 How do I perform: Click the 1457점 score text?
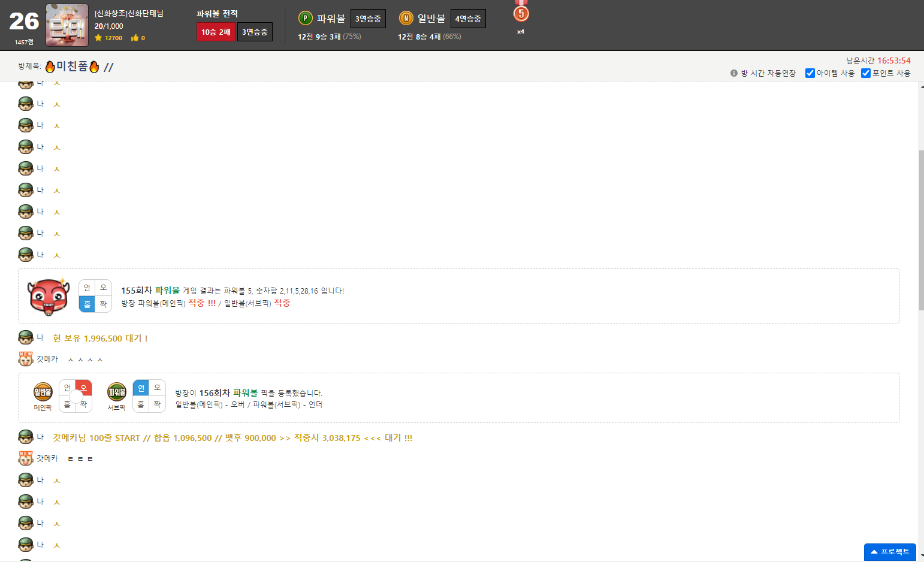pos(24,42)
